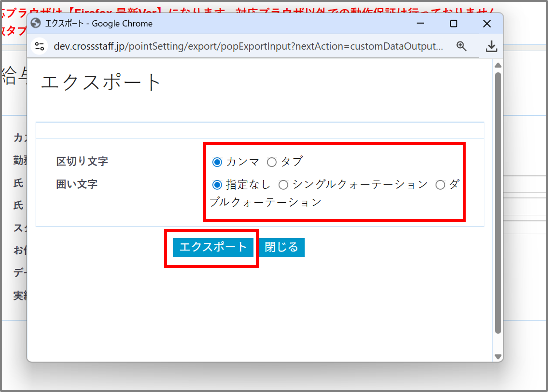This screenshot has width=548, height=392.
Task: Click the 閉じる button
Action: pyautogui.click(x=282, y=248)
